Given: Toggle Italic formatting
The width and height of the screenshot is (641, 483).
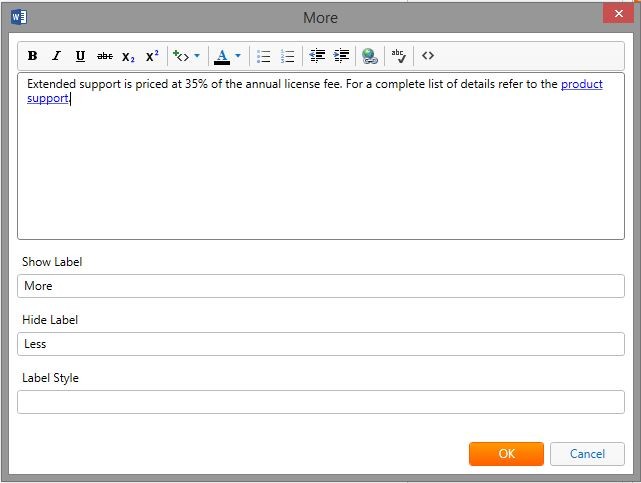Looking at the screenshot, I should point(56,56).
